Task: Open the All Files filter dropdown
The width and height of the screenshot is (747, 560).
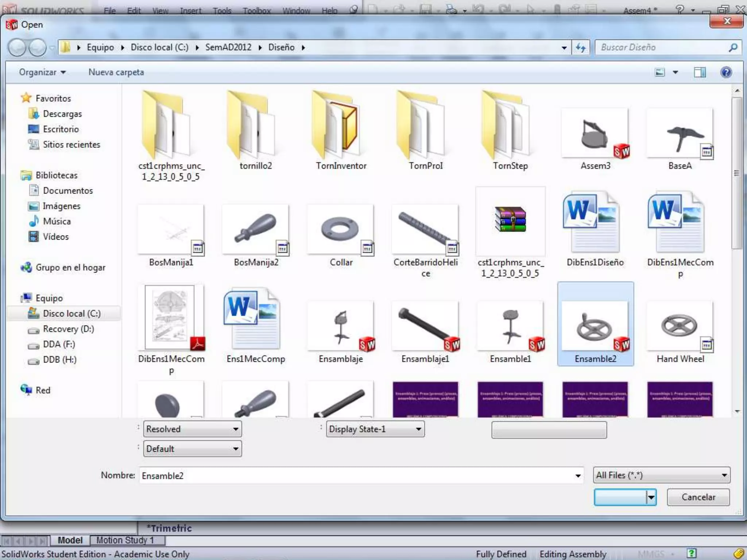Action: click(661, 475)
